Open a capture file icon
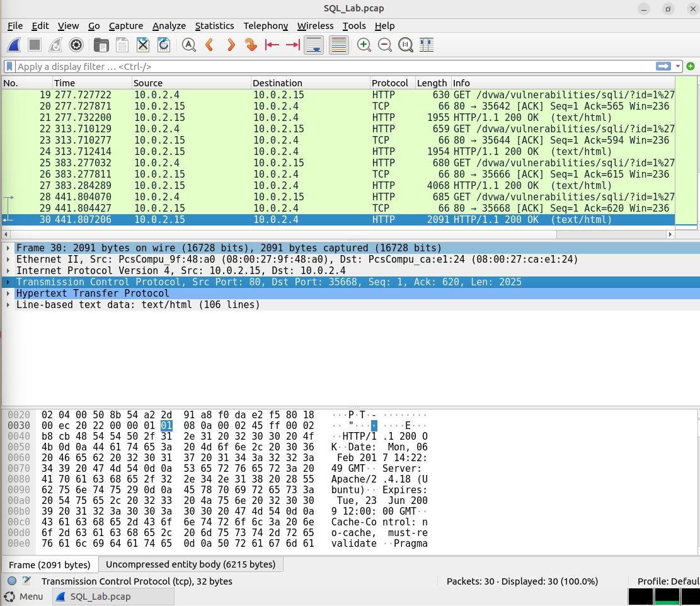The width and height of the screenshot is (700, 606). click(101, 45)
